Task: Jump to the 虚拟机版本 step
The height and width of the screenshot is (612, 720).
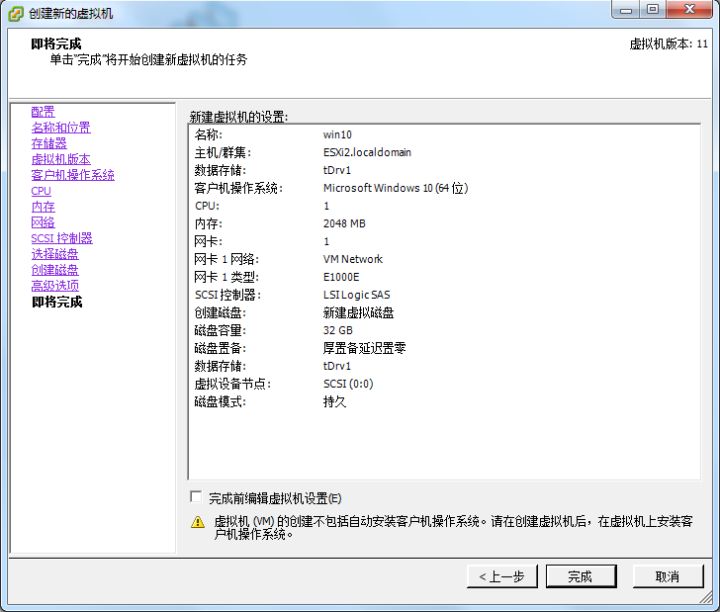Action: coord(61,159)
